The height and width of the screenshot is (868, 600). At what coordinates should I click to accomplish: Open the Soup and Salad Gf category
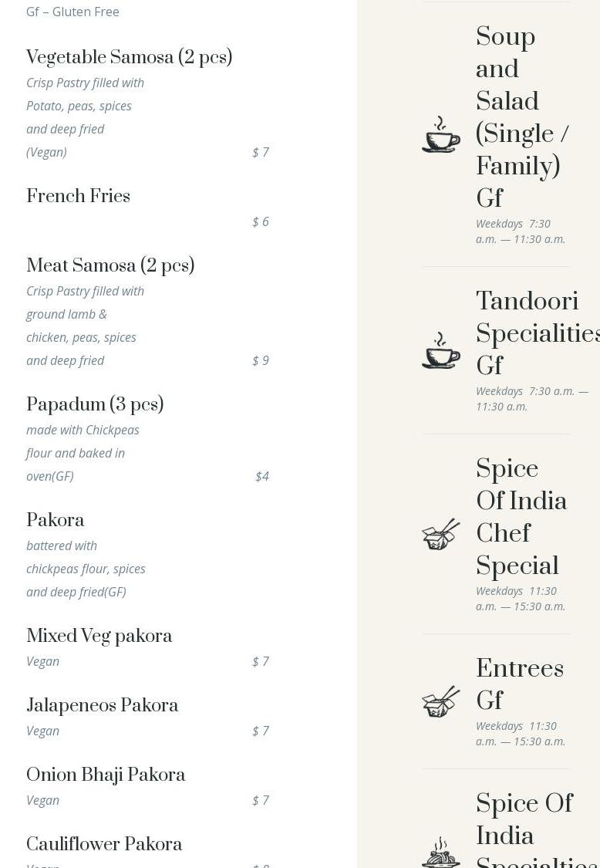pos(522,117)
